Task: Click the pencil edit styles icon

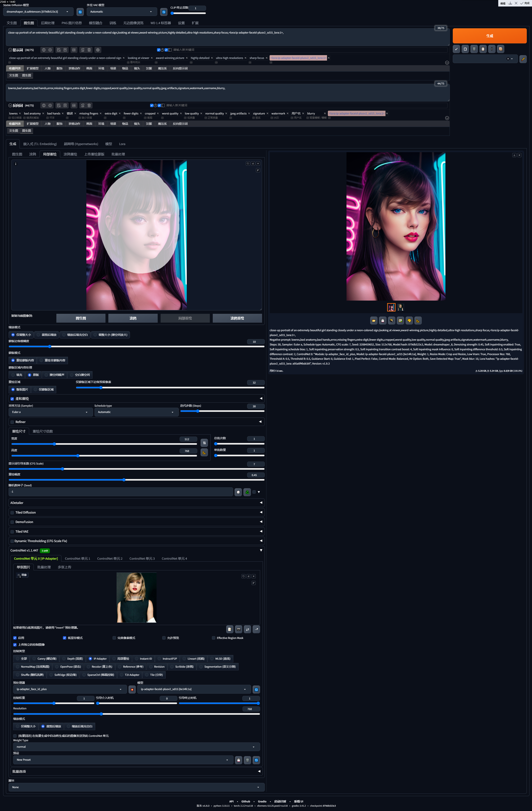Action: click(x=523, y=59)
